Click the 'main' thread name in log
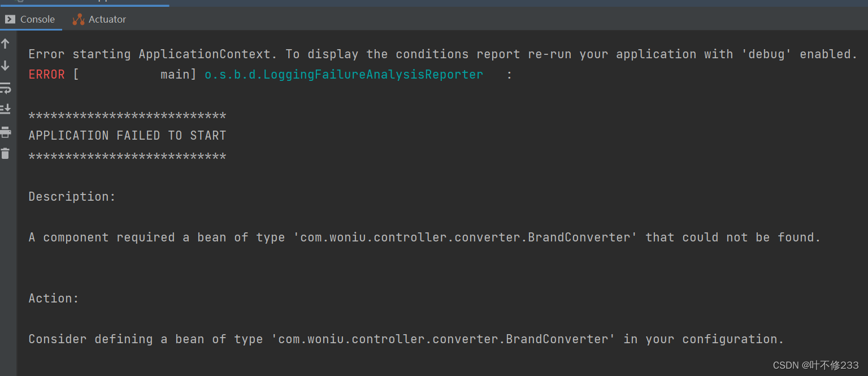This screenshot has height=376, width=868. click(x=175, y=75)
